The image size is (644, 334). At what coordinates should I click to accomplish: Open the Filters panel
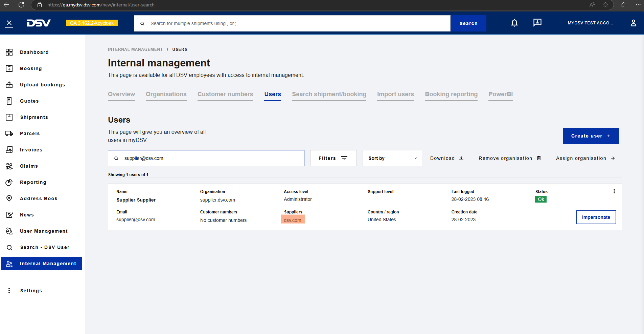[x=333, y=158]
